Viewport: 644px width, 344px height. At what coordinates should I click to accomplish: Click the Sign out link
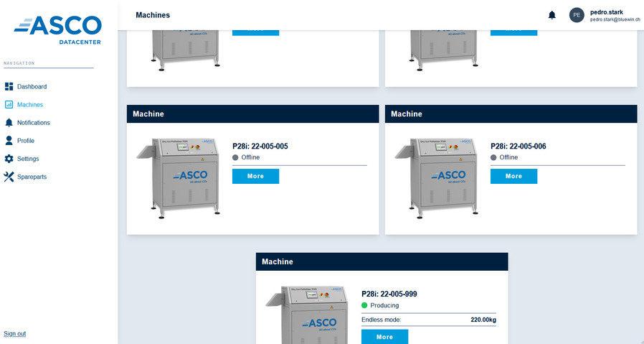(14, 334)
